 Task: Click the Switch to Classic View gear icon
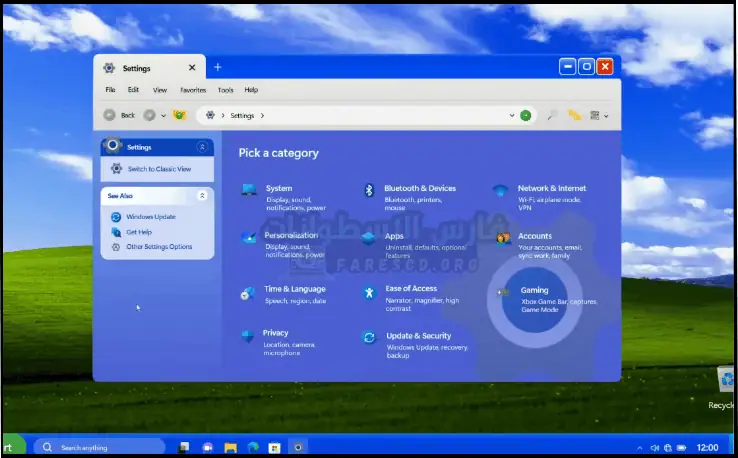(x=116, y=169)
